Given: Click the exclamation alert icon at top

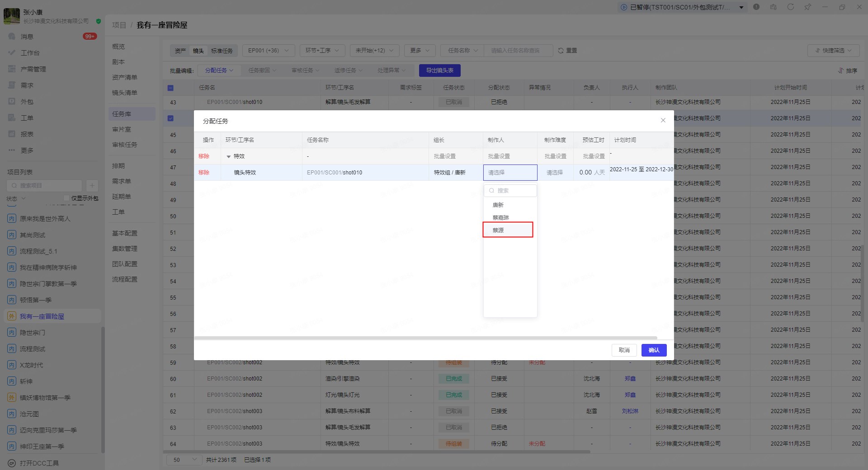Looking at the screenshot, I should point(756,7).
